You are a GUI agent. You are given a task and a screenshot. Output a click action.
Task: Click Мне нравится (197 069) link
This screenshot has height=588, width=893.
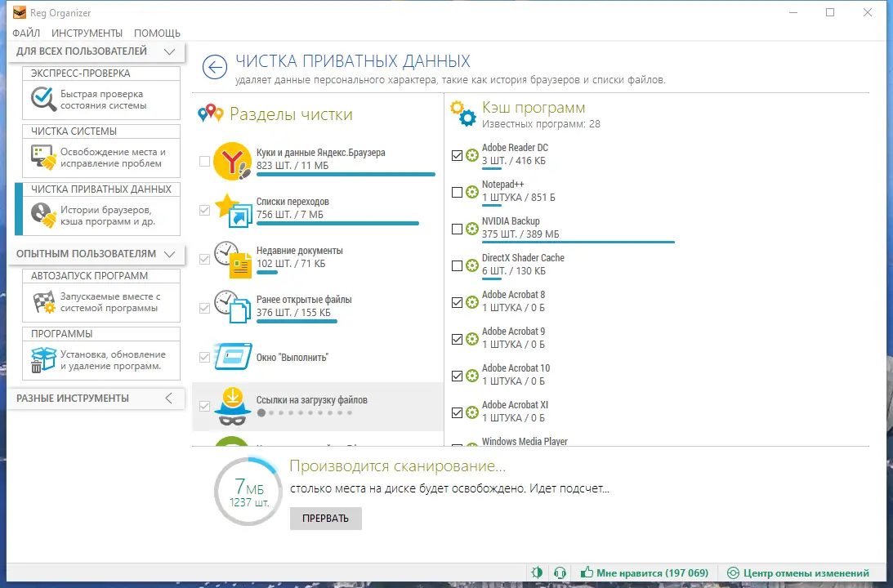point(644,573)
